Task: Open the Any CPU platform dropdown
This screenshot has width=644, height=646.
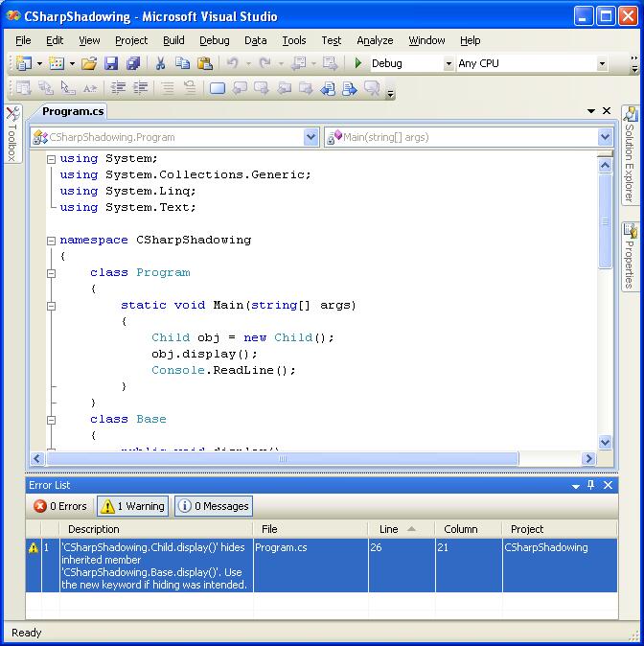Action: click(602, 64)
